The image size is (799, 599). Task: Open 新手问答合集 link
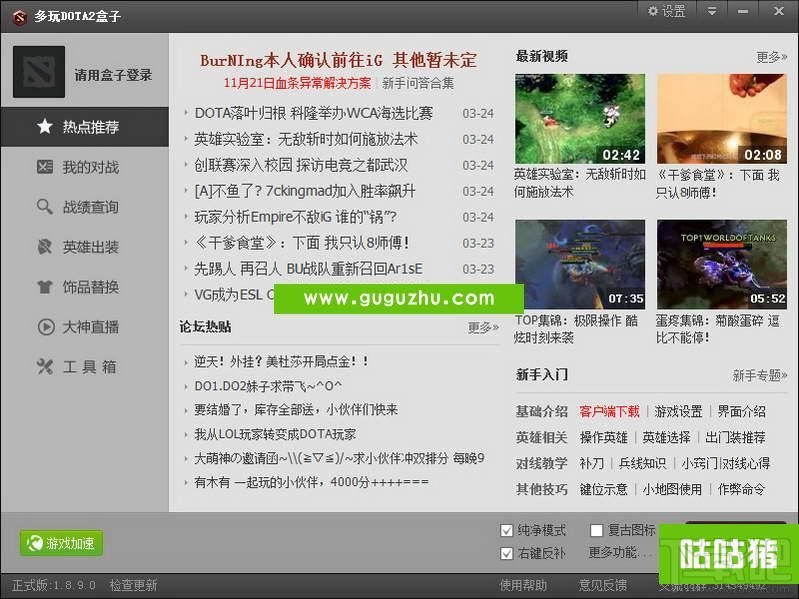click(x=418, y=83)
